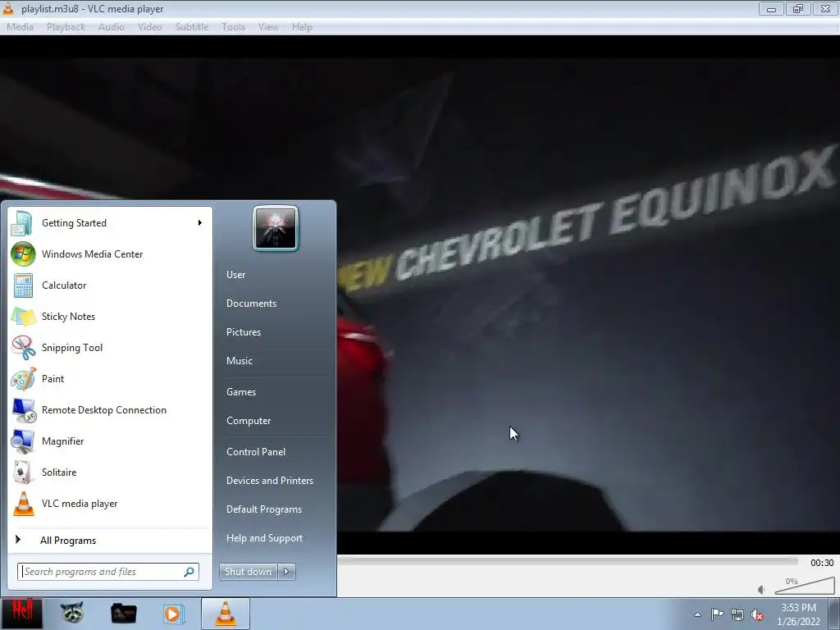This screenshot has width=840, height=630.
Task: Expand the Getting Started submenu arrow
Action: click(200, 223)
